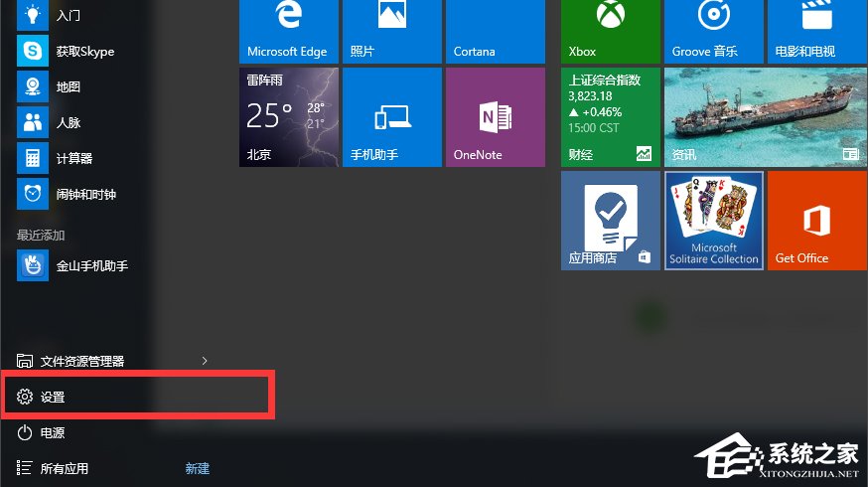
Task: Select the 文件资源管理器 menu entry text
Action: point(81,361)
